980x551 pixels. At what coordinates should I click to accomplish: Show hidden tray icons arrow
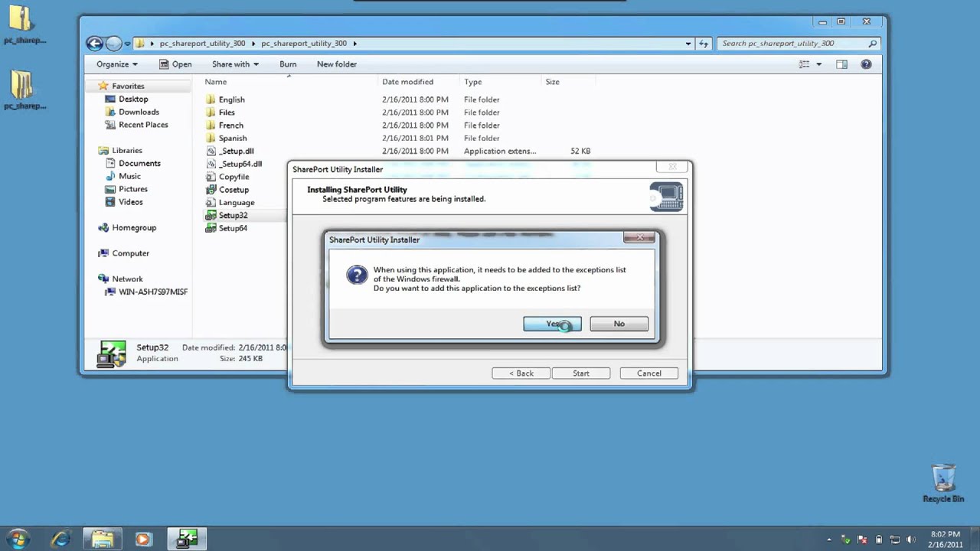click(x=829, y=540)
